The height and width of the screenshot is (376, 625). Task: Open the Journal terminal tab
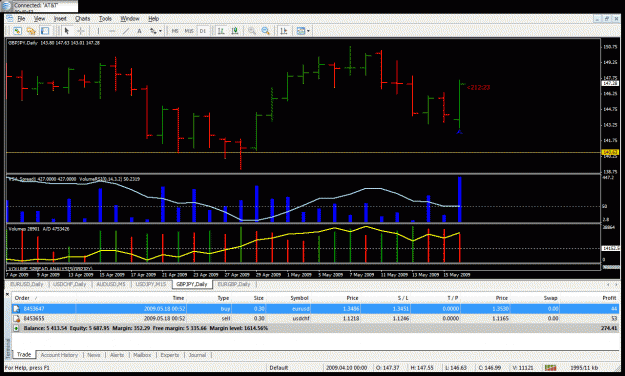click(197, 355)
